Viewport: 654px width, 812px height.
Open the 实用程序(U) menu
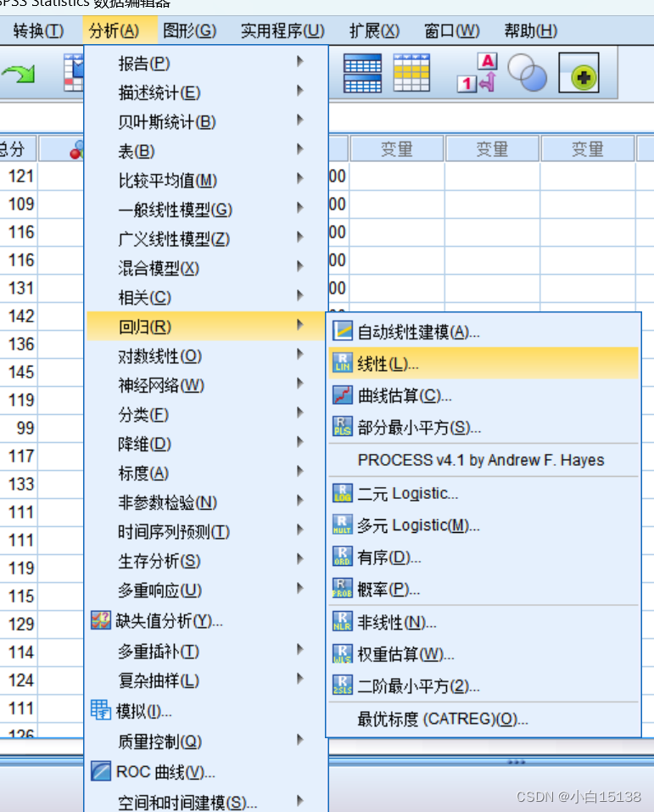click(x=282, y=31)
